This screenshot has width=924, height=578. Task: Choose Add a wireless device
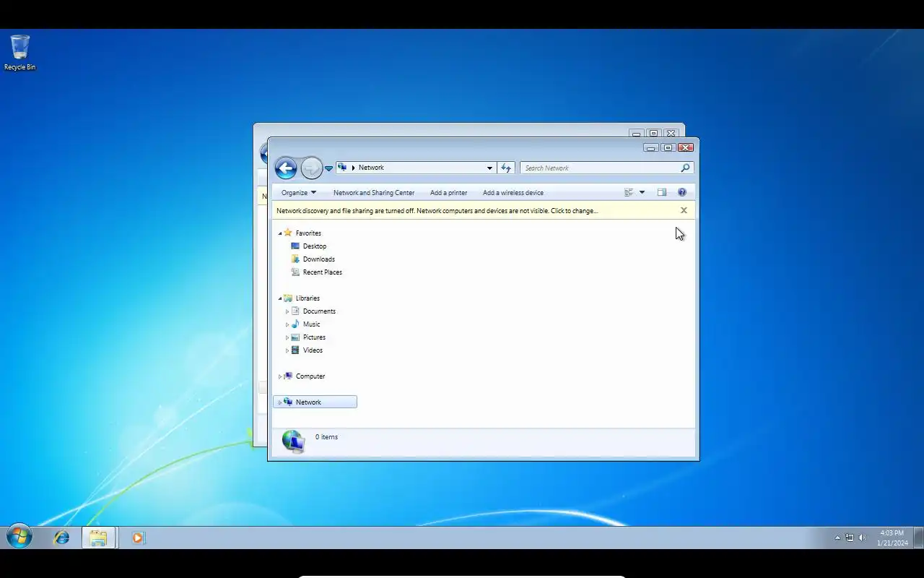pyautogui.click(x=513, y=193)
